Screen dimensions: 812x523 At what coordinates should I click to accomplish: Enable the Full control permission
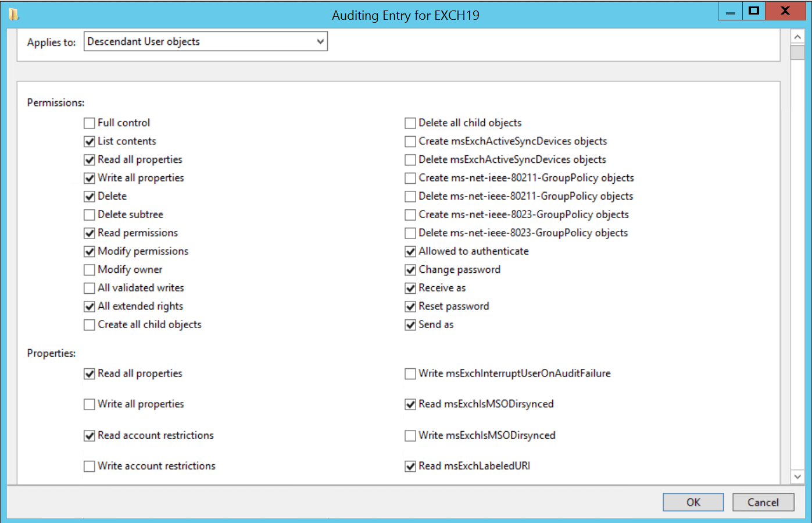coord(89,123)
